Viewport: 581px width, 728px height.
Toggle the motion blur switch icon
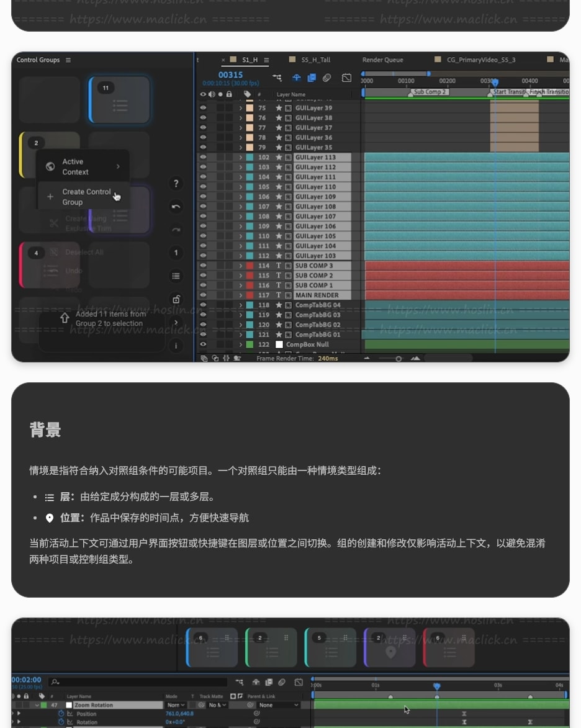point(327,78)
